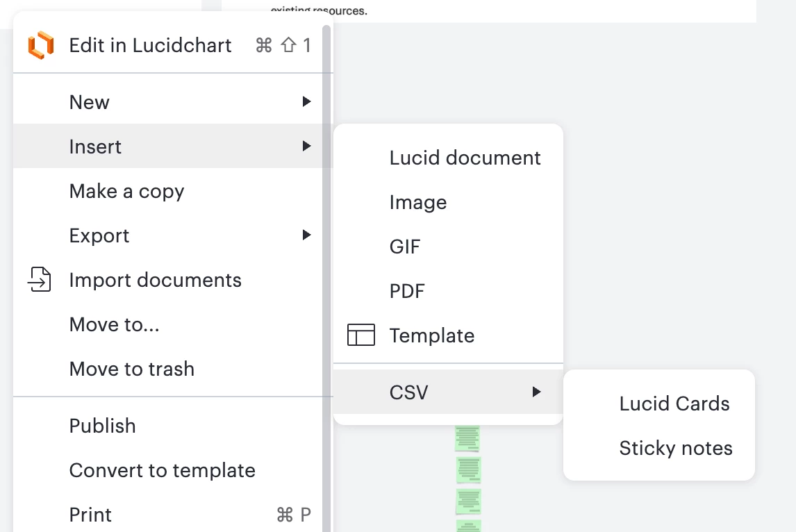This screenshot has height=532, width=796.
Task: Insert a Lucid document
Action: [x=448, y=158]
